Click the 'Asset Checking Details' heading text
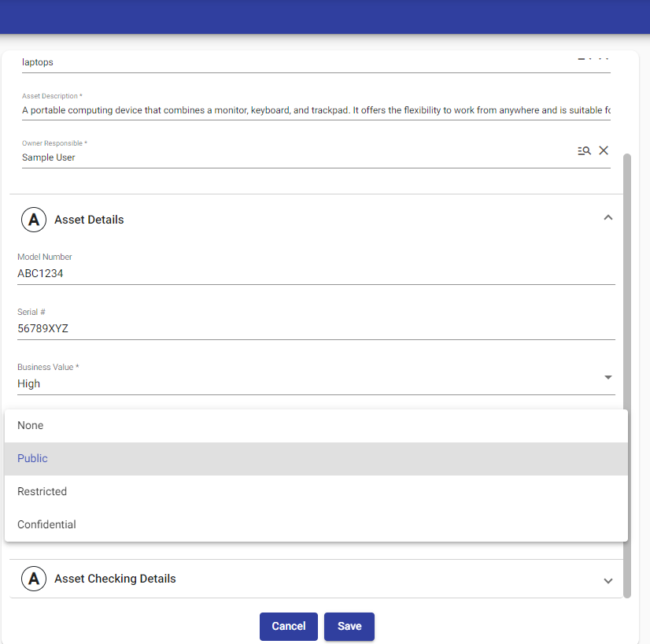650x644 pixels. 115,579
